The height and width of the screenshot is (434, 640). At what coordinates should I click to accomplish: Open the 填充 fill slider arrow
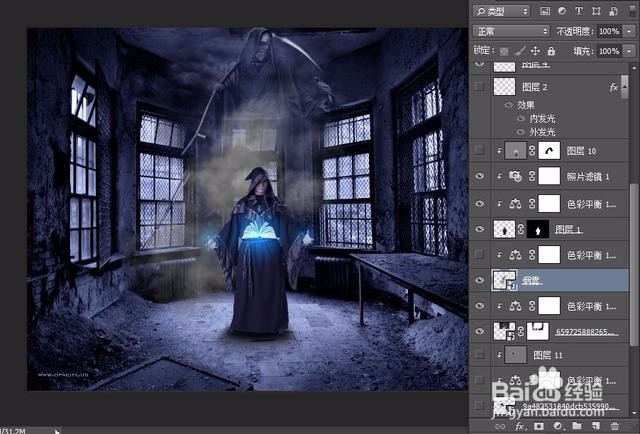[x=629, y=51]
